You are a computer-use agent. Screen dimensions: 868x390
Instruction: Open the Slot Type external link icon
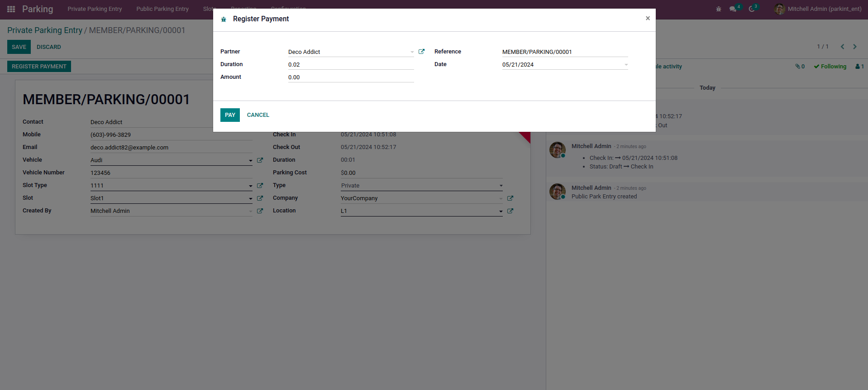[260, 186]
